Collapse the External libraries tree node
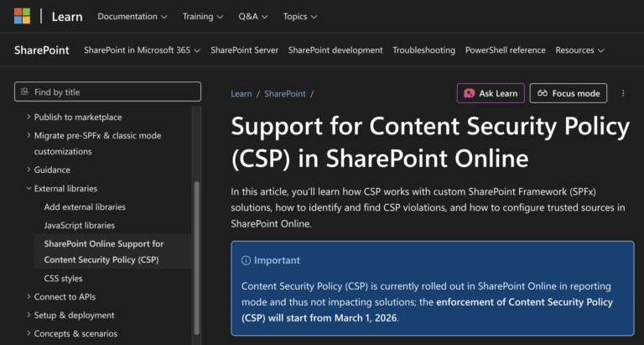This screenshot has height=345, width=644. pos(29,189)
